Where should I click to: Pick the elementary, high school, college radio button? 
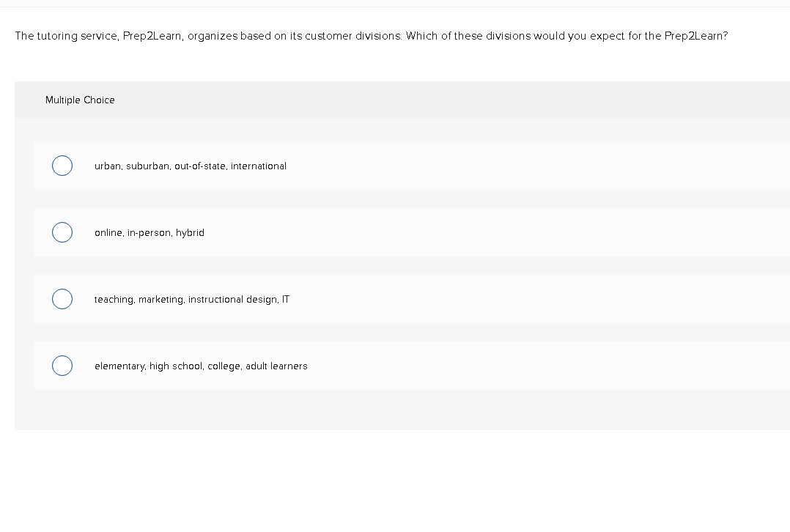coord(62,366)
